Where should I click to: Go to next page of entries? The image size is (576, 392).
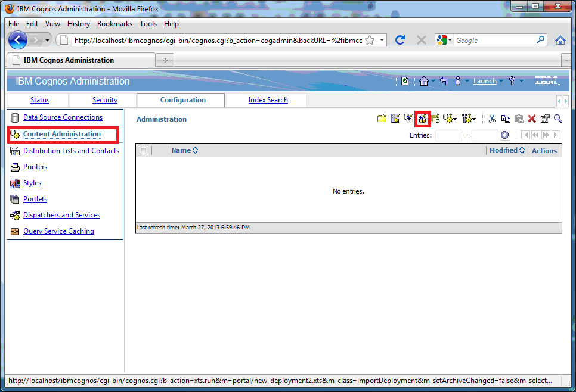(x=546, y=135)
